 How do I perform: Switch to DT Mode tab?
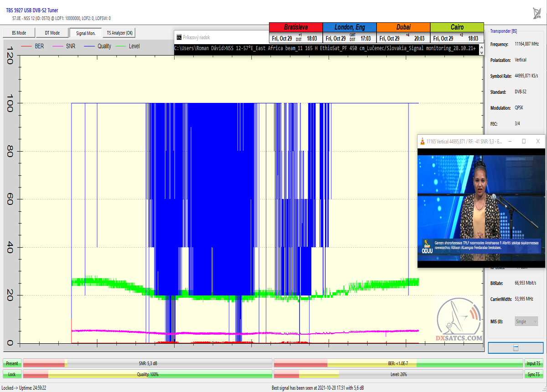point(52,33)
